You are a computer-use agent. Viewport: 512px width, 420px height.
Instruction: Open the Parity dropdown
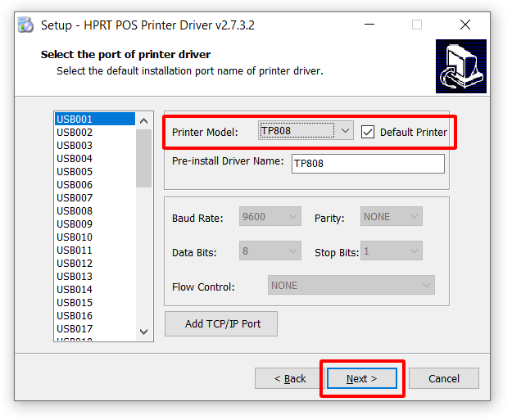pyautogui.click(x=392, y=217)
